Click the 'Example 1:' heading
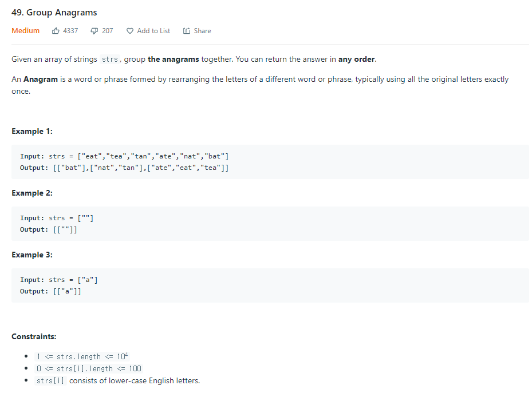 tap(32, 132)
